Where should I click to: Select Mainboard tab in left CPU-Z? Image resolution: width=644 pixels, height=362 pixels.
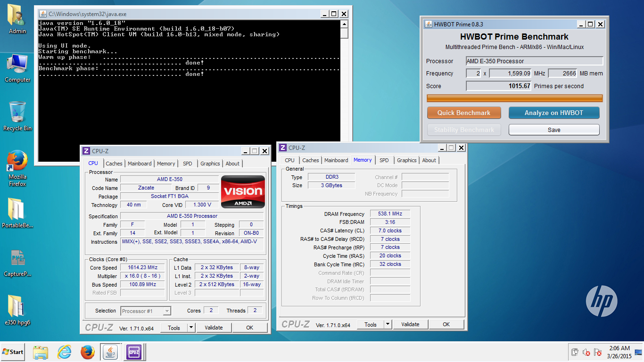tap(140, 164)
